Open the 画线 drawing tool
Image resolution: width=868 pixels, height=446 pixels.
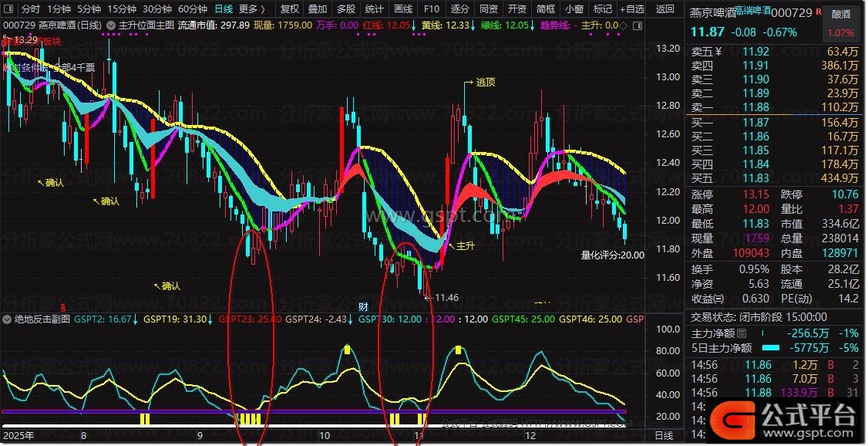[403, 9]
